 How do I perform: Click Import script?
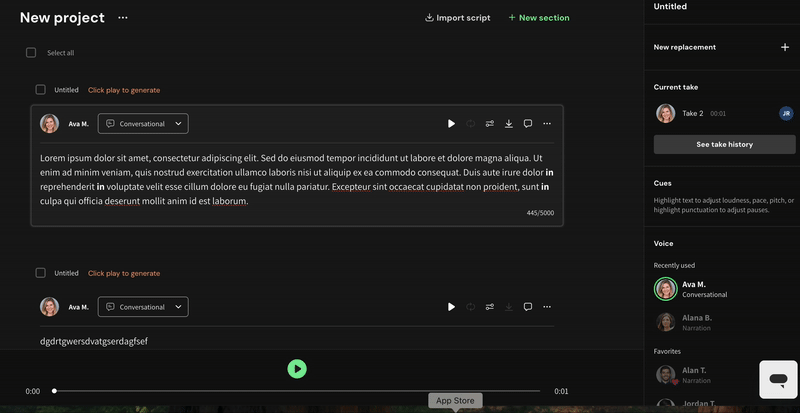click(458, 18)
